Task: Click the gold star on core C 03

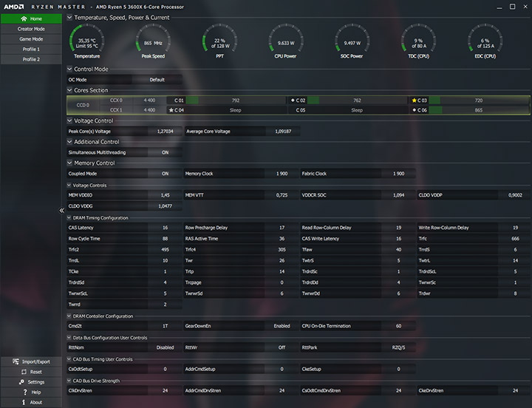Action: (x=415, y=101)
